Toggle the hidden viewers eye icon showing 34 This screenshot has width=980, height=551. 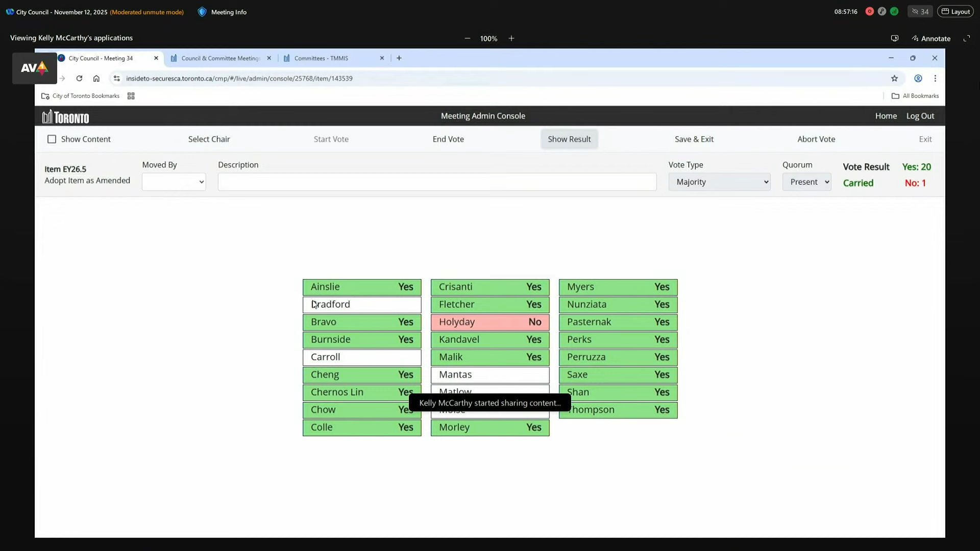coord(920,11)
